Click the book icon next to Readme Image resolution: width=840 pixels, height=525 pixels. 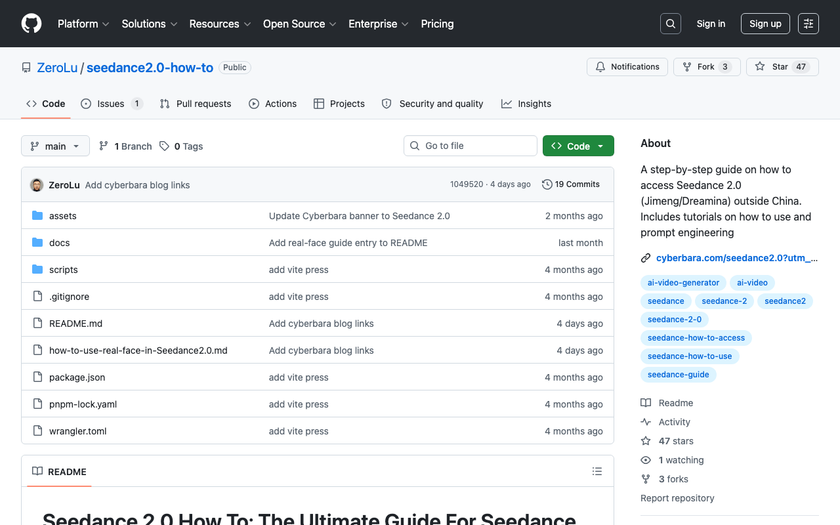click(x=646, y=403)
